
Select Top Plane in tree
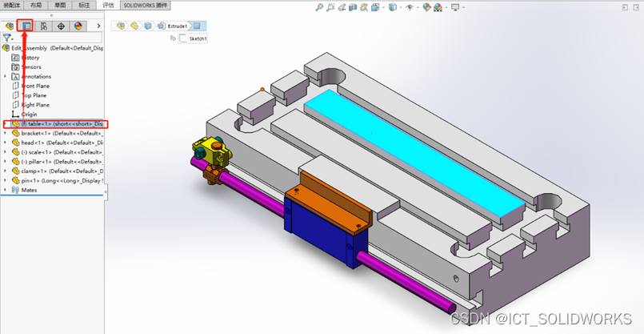29,95
